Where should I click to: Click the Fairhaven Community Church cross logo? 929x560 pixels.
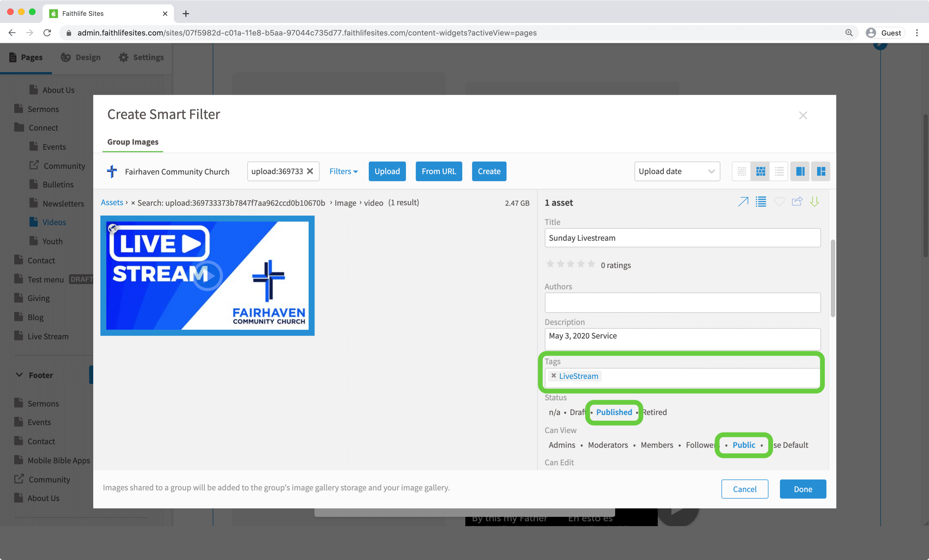(x=112, y=171)
